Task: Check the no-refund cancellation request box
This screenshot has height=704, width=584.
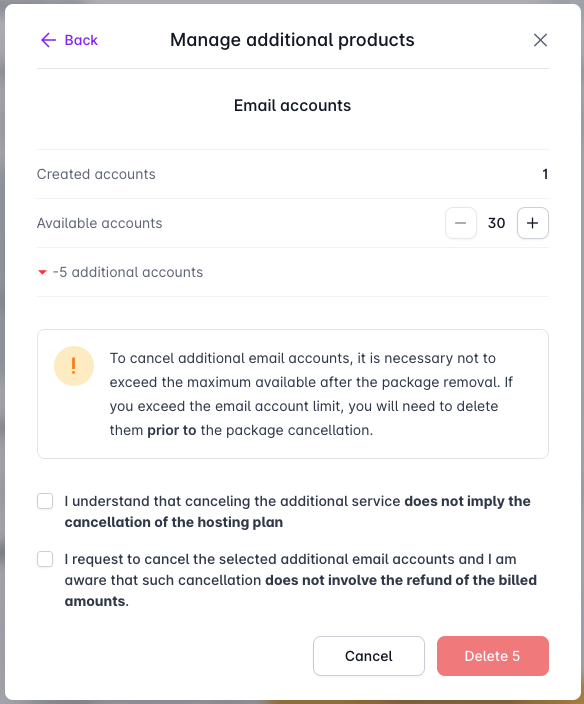Action: pyautogui.click(x=45, y=559)
